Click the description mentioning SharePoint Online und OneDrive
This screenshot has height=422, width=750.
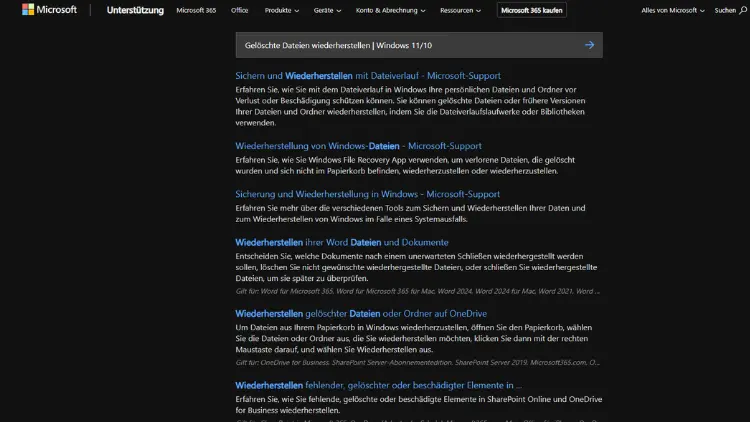click(x=419, y=405)
